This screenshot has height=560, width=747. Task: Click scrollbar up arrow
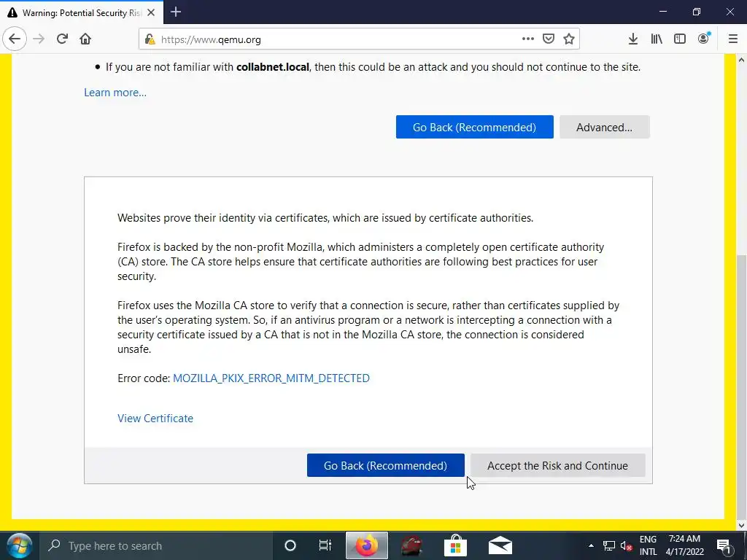(x=741, y=60)
